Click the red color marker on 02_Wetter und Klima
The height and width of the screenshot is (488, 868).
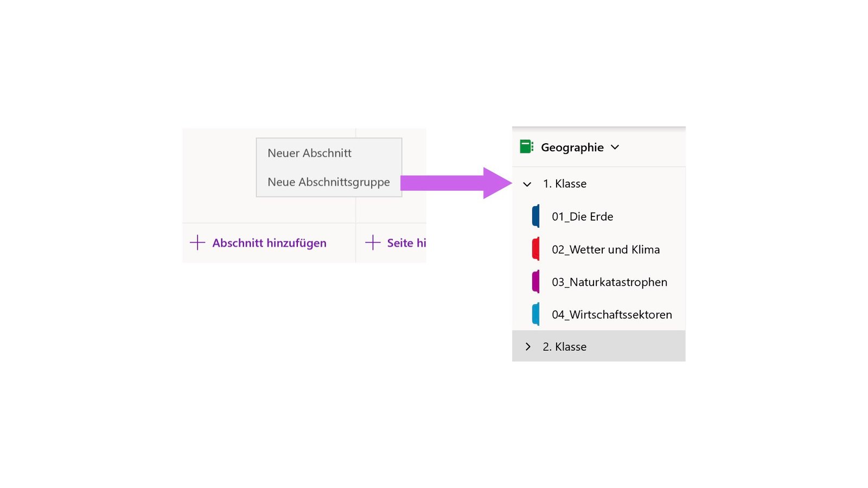pos(536,249)
